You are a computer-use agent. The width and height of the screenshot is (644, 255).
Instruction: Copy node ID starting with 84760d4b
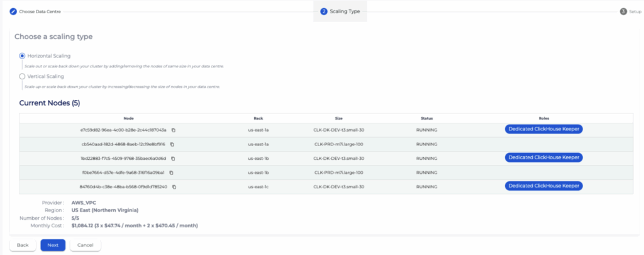[x=175, y=186]
